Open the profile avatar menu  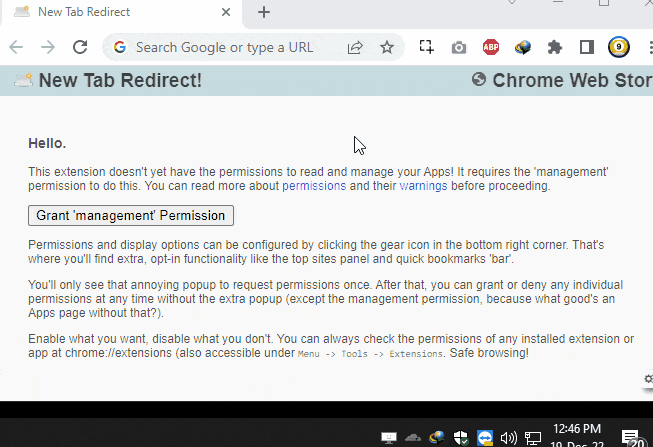(619, 47)
